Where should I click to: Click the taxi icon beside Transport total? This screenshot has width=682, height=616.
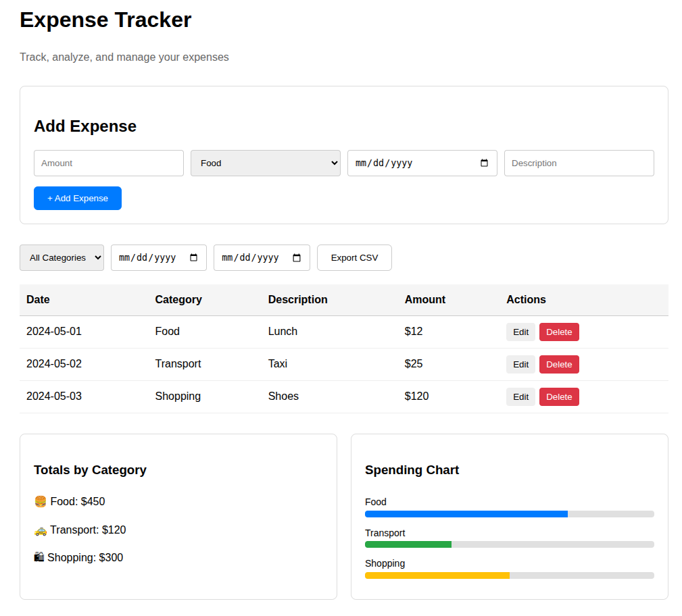coord(40,530)
